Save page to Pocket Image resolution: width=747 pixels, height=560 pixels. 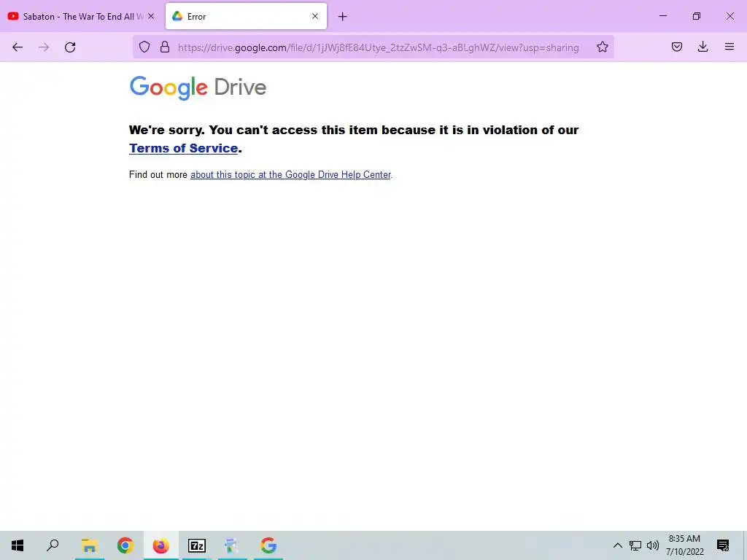click(x=677, y=47)
